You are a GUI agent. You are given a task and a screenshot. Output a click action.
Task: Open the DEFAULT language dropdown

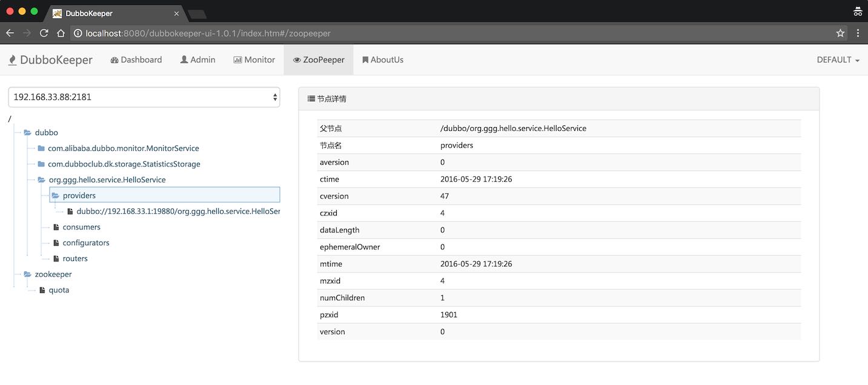point(838,59)
